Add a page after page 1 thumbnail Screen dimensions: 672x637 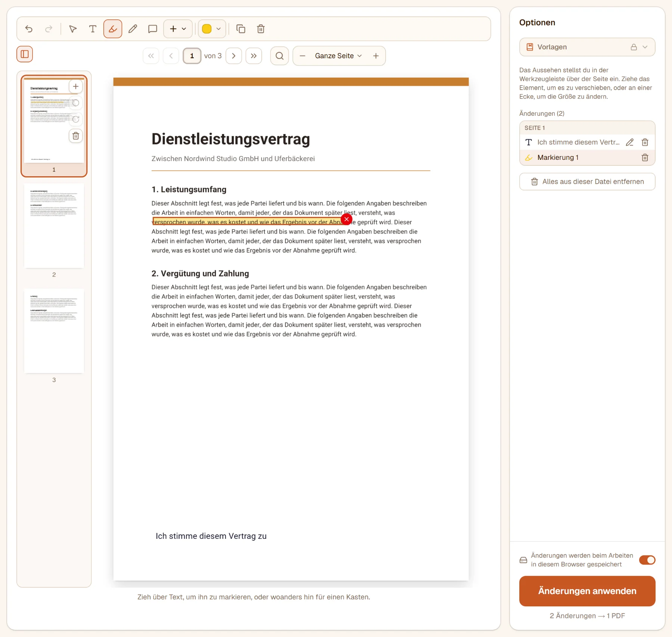click(x=76, y=87)
